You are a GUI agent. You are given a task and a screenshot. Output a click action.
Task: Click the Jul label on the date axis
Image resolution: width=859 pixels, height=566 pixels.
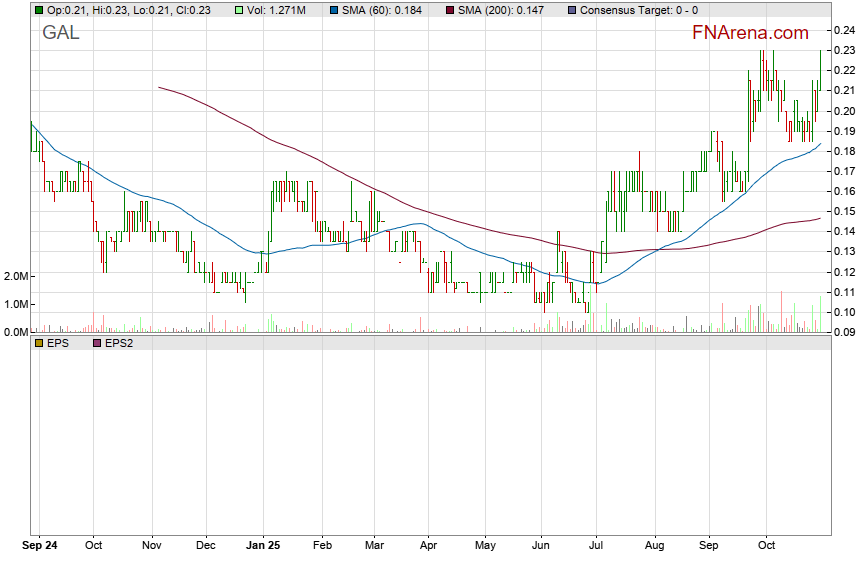tap(595, 547)
